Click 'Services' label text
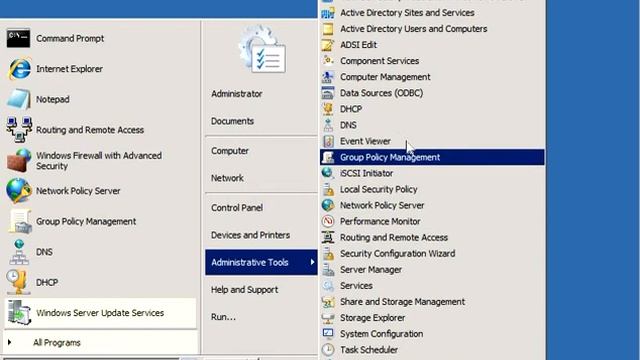The width and height of the screenshot is (640, 360). pyautogui.click(x=356, y=286)
